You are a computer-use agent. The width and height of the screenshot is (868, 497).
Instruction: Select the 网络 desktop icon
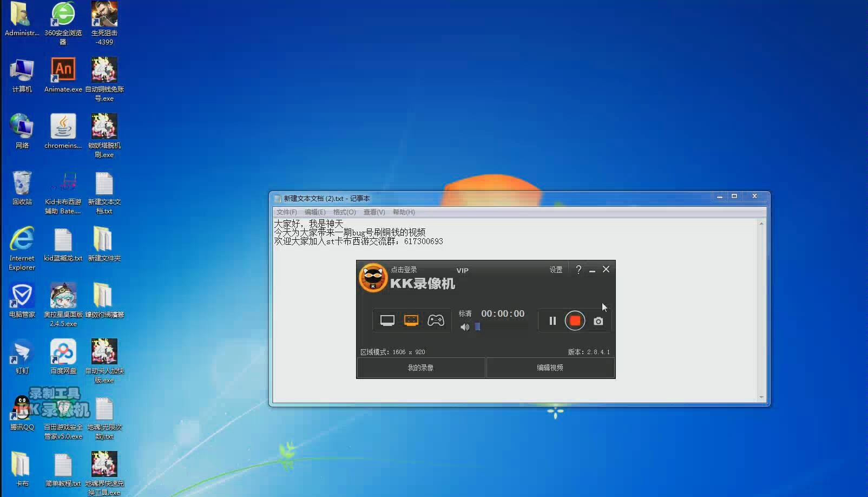click(x=22, y=132)
